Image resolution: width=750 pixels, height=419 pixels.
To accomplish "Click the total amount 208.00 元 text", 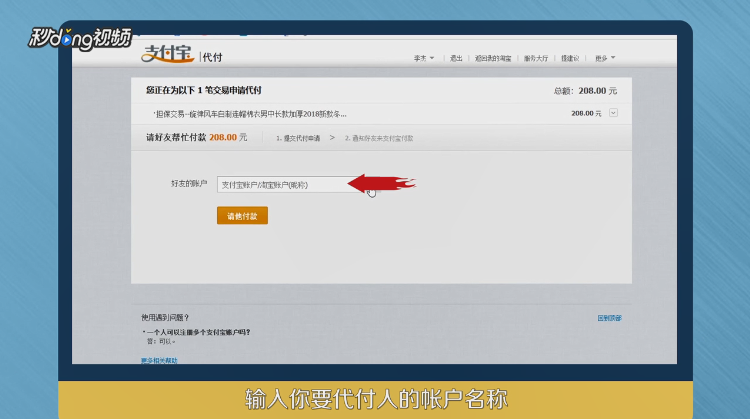I will point(585,91).
